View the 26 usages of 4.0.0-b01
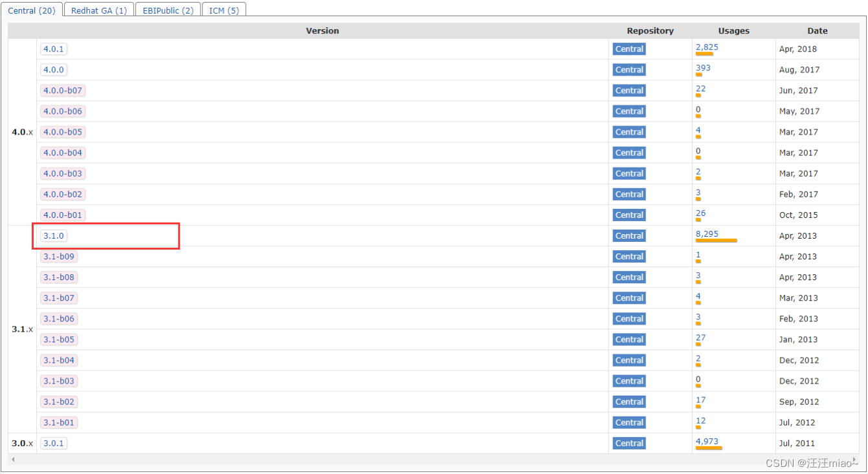 click(x=700, y=213)
